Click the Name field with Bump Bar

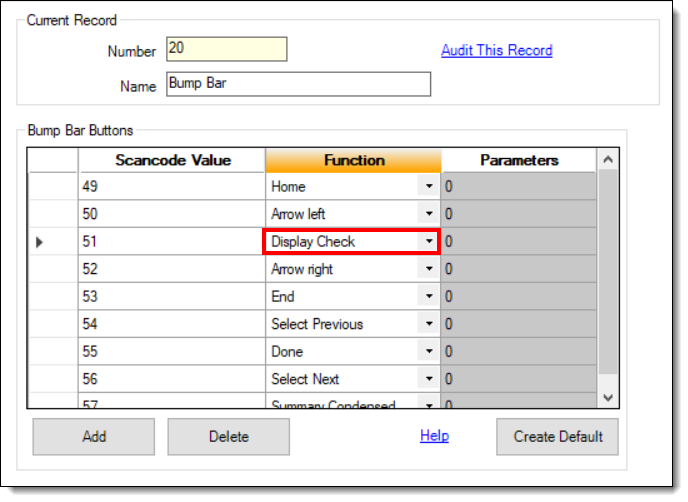(x=298, y=84)
